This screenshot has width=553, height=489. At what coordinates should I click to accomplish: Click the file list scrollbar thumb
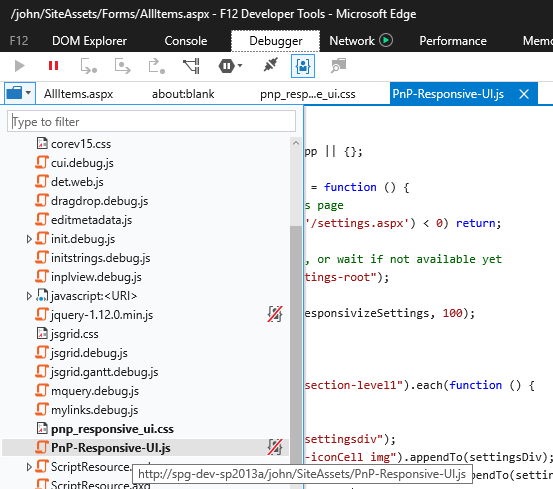click(296, 356)
